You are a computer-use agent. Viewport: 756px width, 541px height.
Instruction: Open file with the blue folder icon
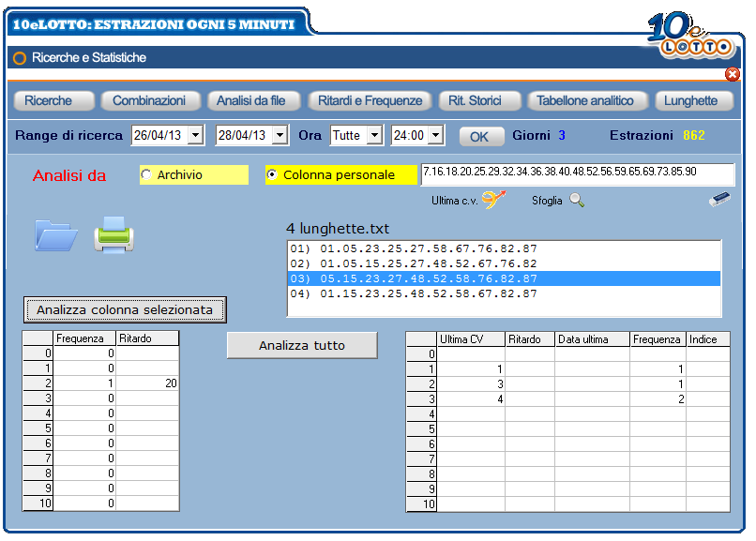[x=56, y=235]
